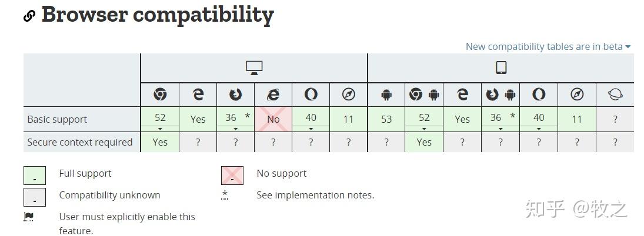
Task: Click the Android webview robot icon
Action: point(386,95)
